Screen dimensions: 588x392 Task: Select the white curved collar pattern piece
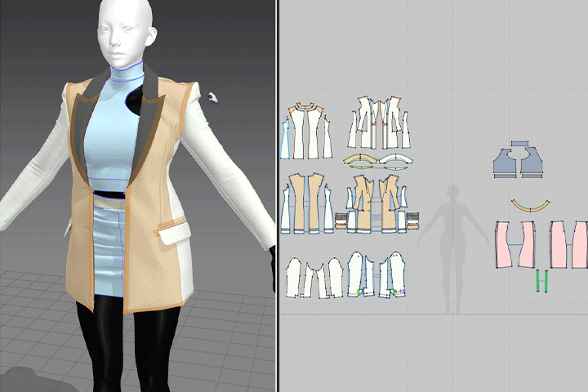pyautogui.click(x=396, y=159)
